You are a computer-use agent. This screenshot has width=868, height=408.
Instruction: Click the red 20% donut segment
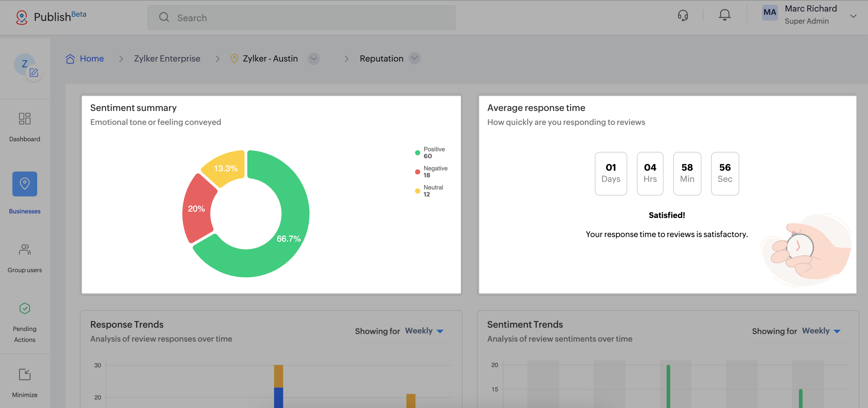pos(197,209)
